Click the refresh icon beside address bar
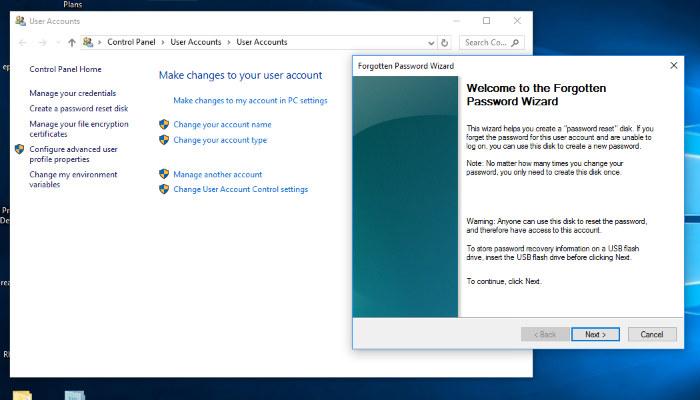Viewport: 700px width, 400px height. [444, 42]
